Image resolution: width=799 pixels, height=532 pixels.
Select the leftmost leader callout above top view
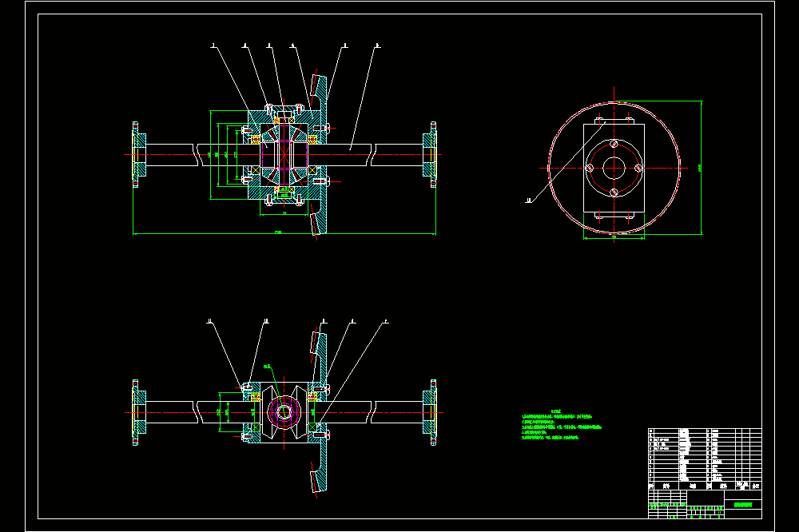213,46
